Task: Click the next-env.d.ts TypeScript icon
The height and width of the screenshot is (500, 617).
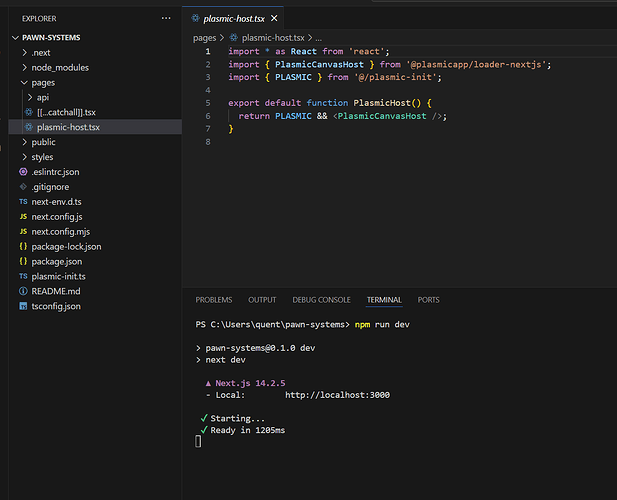Action: (x=23, y=202)
